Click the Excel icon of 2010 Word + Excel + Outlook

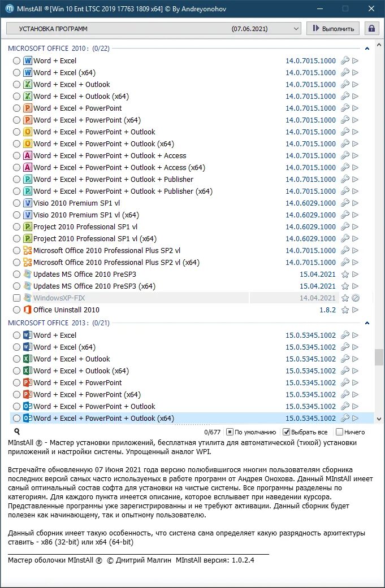tap(27, 84)
